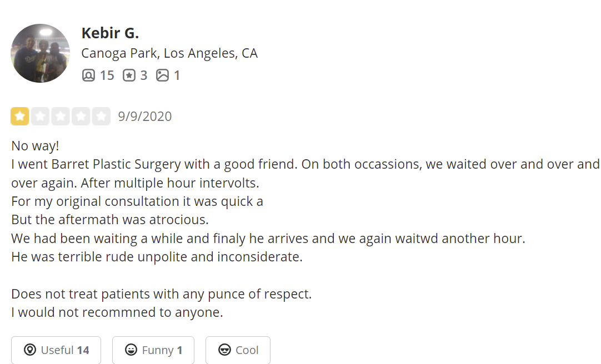
Task: Click the lightbulb icon in Useful button
Action: [30, 350]
